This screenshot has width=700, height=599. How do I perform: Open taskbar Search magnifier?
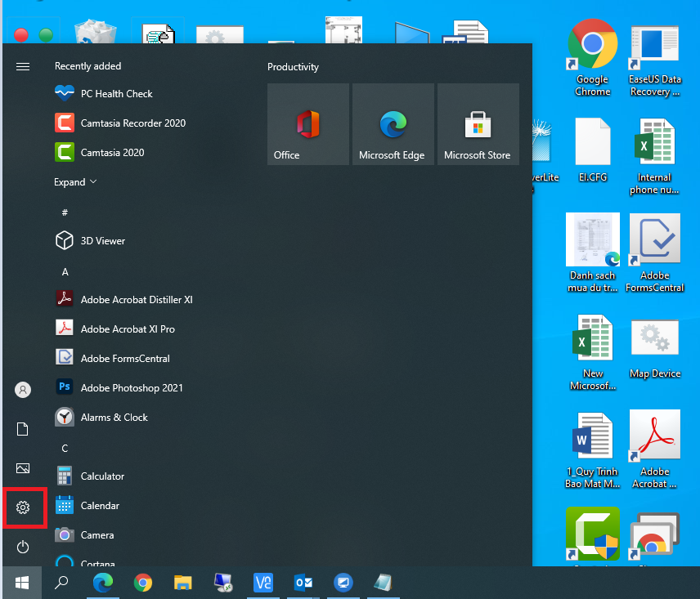pos(61,583)
